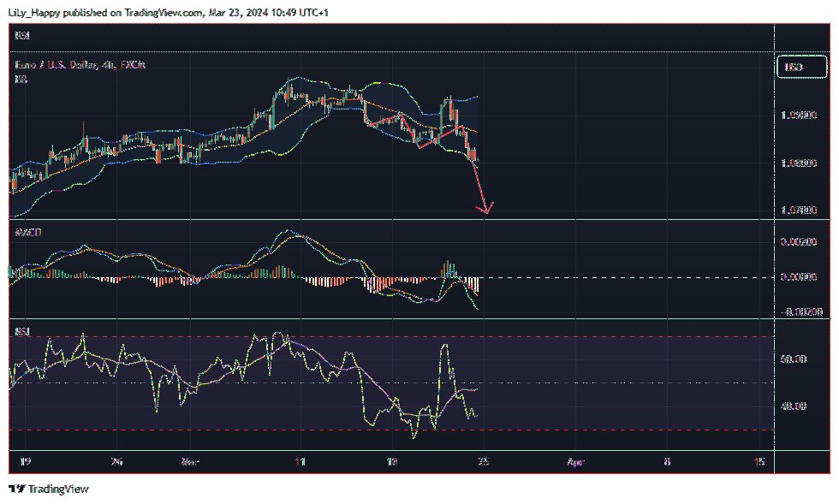Select the Euro / U.S. Dollar symbol title
Screen dimensions: 839x504
[80, 65]
